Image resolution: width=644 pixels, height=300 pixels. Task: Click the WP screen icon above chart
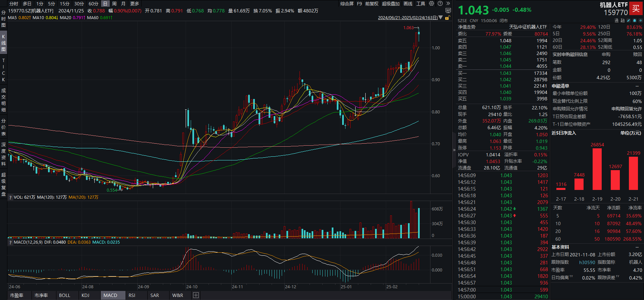(x=448, y=11)
